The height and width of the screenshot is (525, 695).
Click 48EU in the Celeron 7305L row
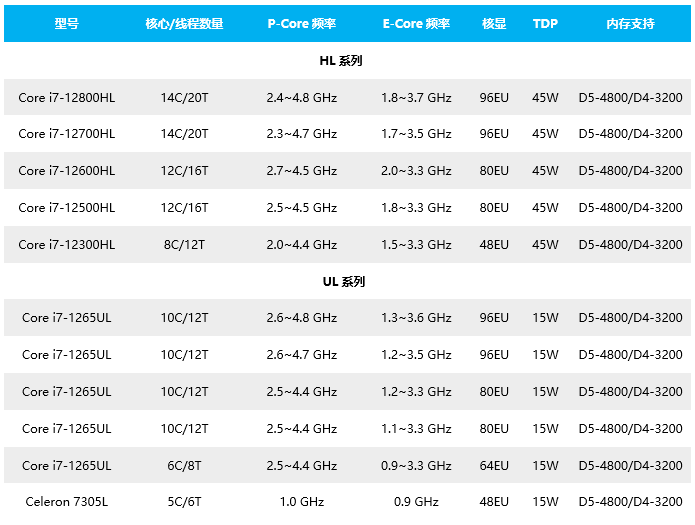coord(494,501)
